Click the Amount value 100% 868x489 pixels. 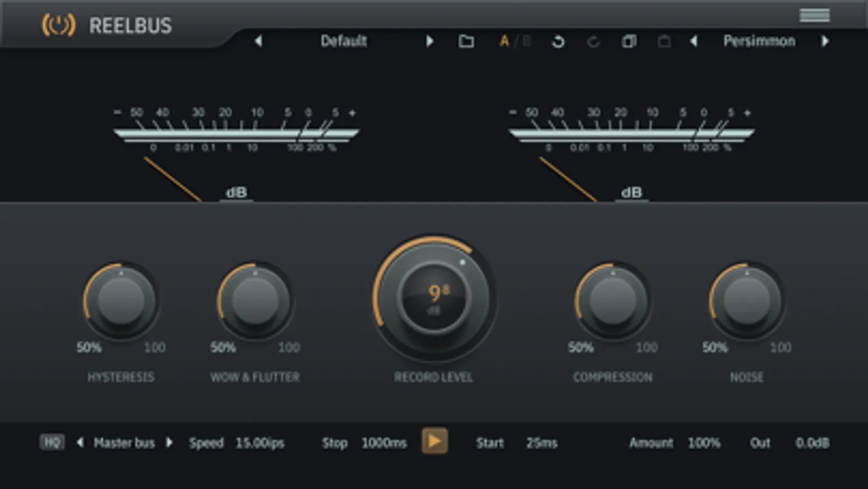[704, 443]
